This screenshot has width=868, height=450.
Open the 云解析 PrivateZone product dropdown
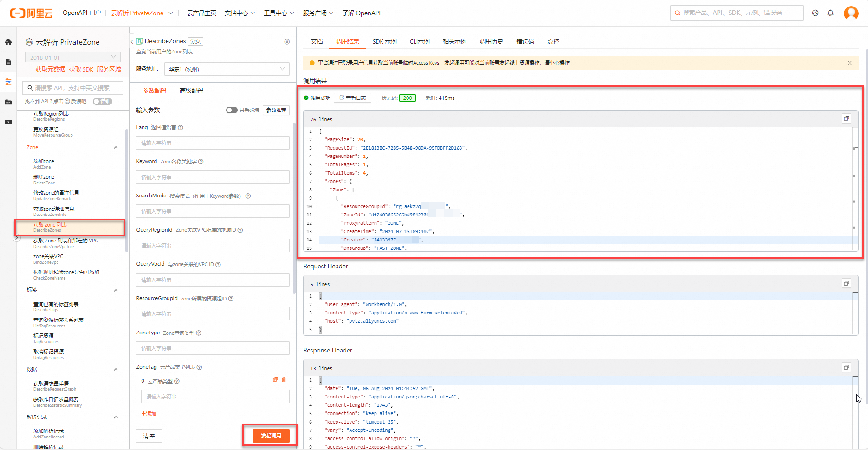pyautogui.click(x=142, y=13)
